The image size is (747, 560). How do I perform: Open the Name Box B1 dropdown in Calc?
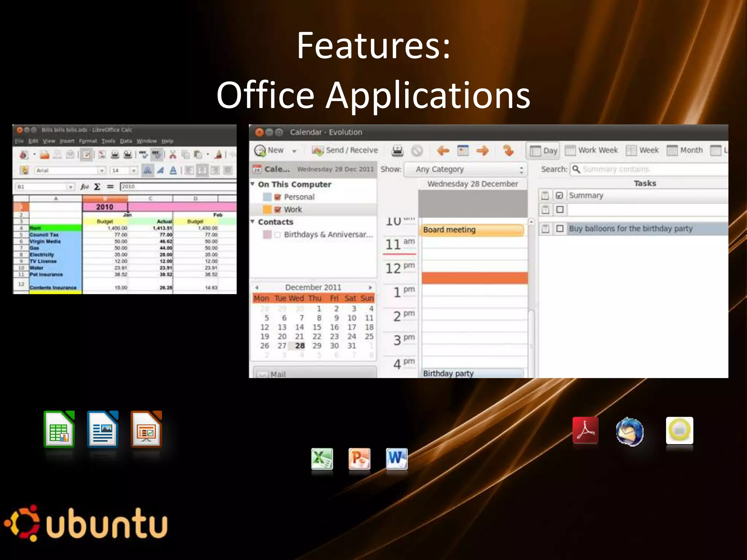point(70,187)
